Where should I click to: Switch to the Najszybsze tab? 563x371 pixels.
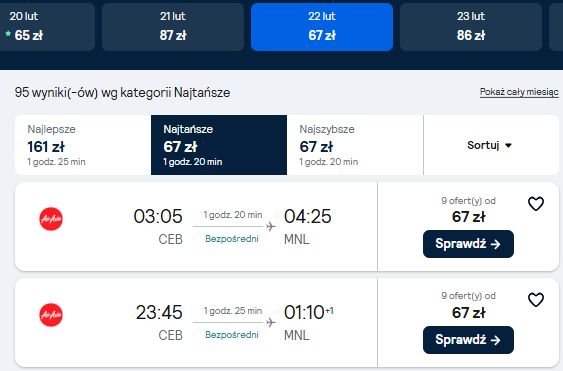[x=355, y=145]
